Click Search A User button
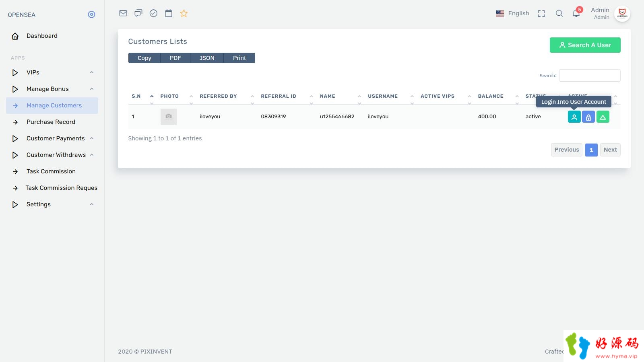The height and width of the screenshot is (362, 644). click(x=585, y=45)
